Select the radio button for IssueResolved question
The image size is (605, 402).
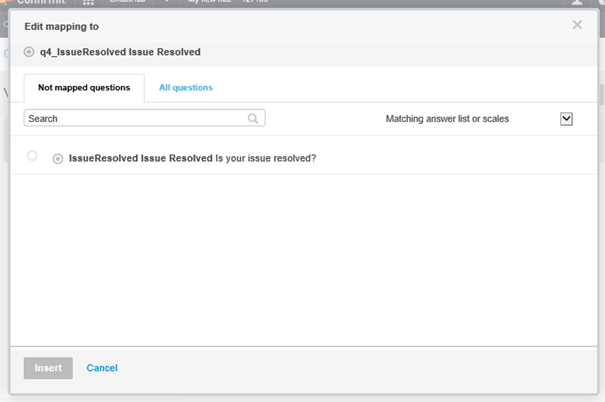click(x=32, y=155)
